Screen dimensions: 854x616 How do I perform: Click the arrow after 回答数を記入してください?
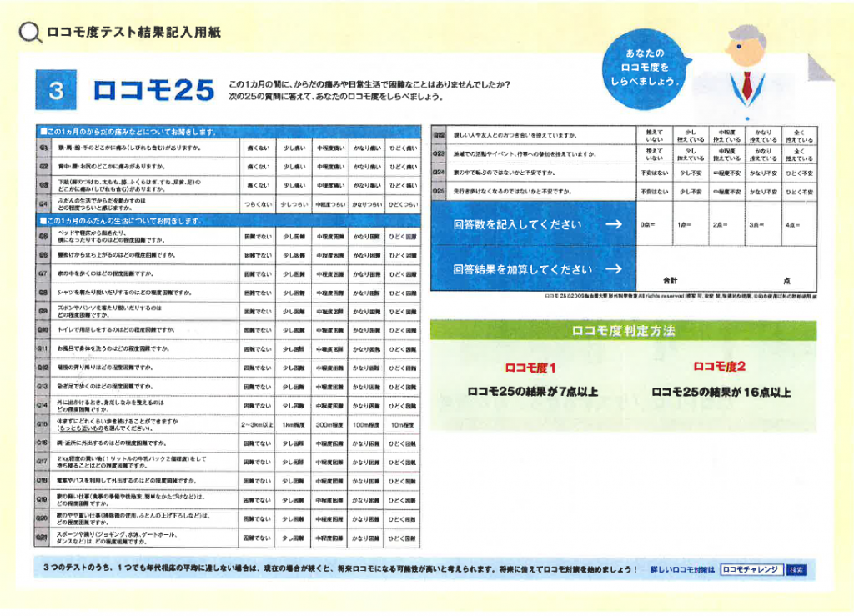click(x=614, y=224)
